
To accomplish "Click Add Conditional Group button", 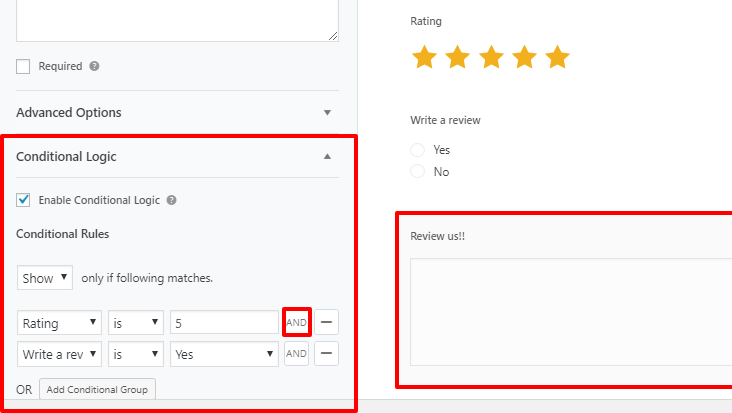I will coord(97,389).
